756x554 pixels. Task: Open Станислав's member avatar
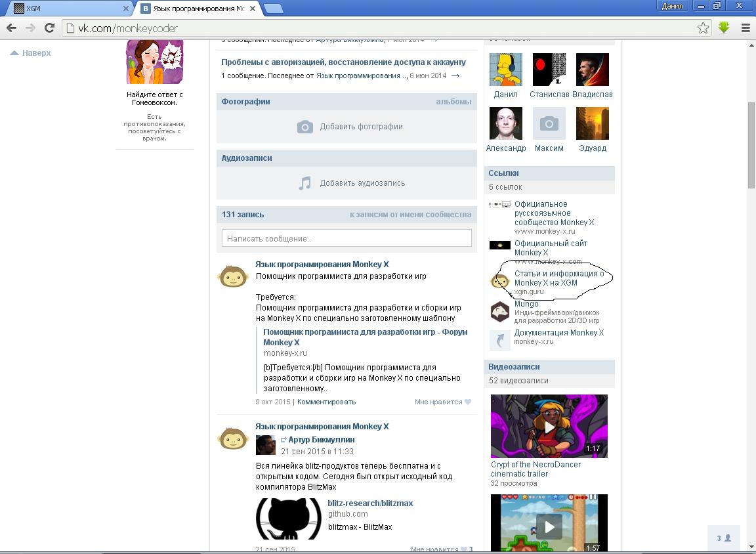point(549,70)
